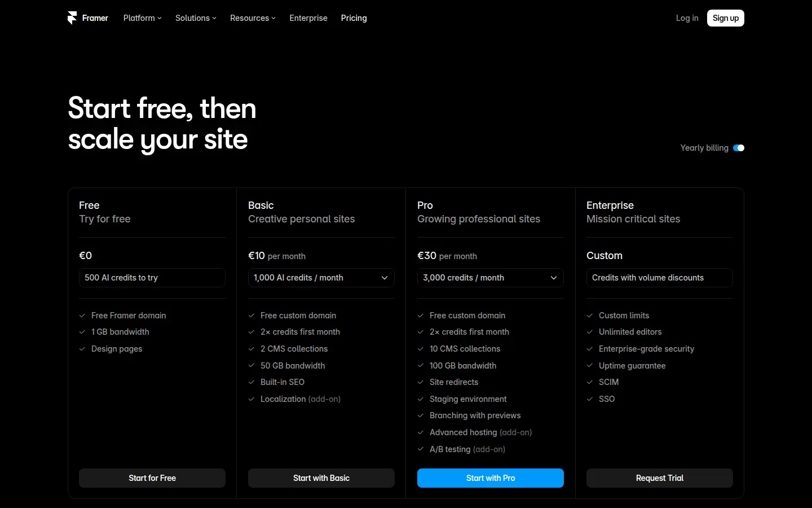Click the '50 GB bandwidth' feature text
Image resolution: width=812 pixels, height=508 pixels.
[293, 366]
